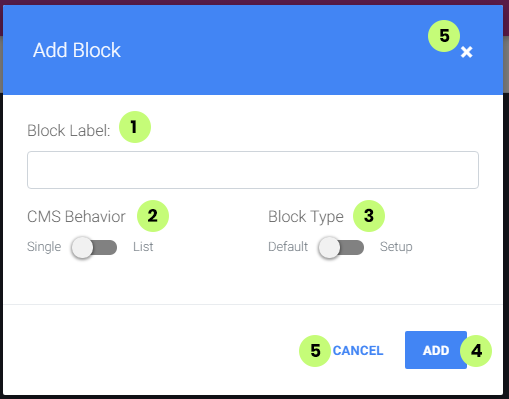Select the List option label

click(x=143, y=247)
